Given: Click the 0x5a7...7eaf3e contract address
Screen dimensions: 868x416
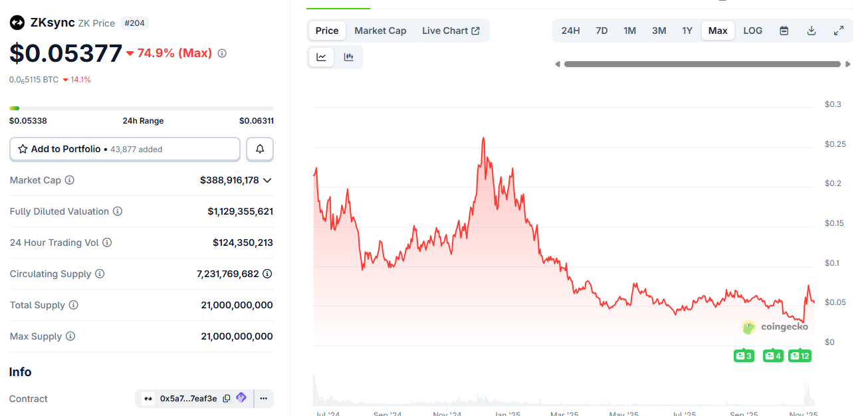Looking at the screenshot, I should tap(188, 399).
